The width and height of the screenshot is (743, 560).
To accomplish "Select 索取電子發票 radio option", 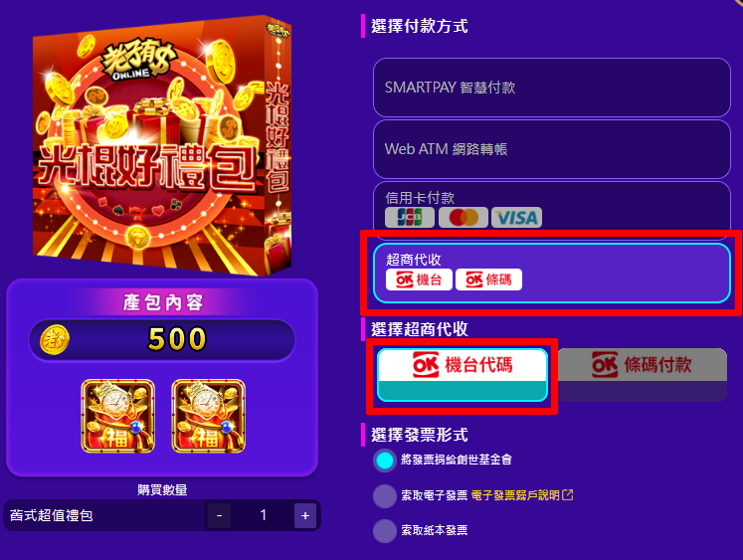I will [x=384, y=496].
